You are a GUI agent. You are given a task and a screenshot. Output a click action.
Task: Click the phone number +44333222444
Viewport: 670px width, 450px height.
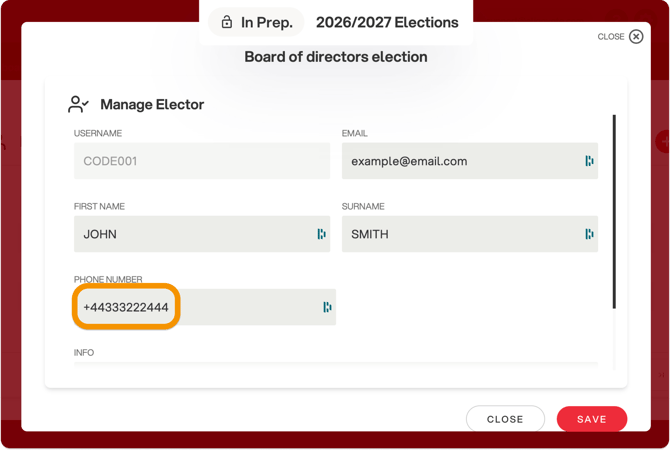coord(126,307)
